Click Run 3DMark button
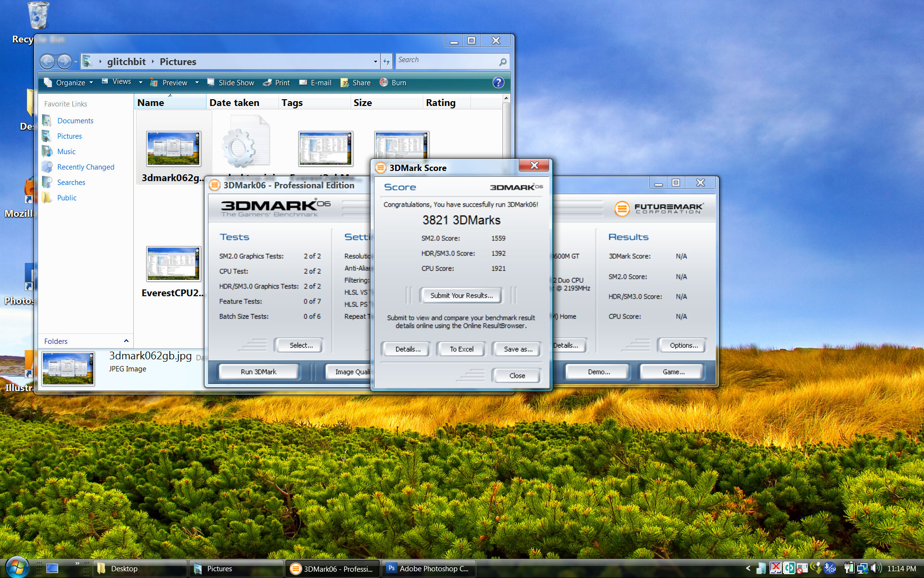The height and width of the screenshot is (578, 924). pos(258,372)
